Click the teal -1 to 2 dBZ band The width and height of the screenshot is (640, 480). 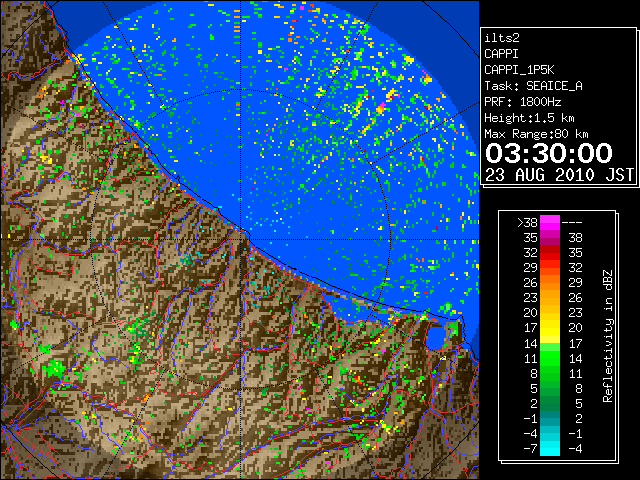point(550,418)
